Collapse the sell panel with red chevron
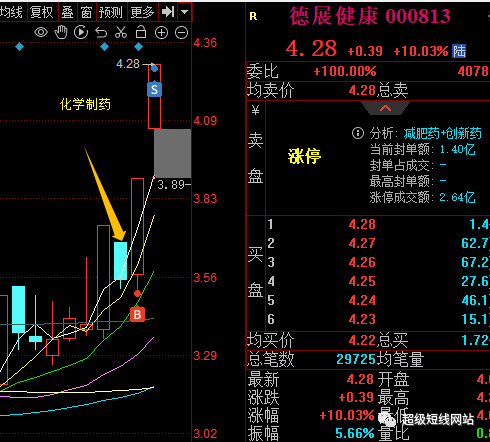The height and width of the screenshot is (442, 490). click(x=385, y=108)
